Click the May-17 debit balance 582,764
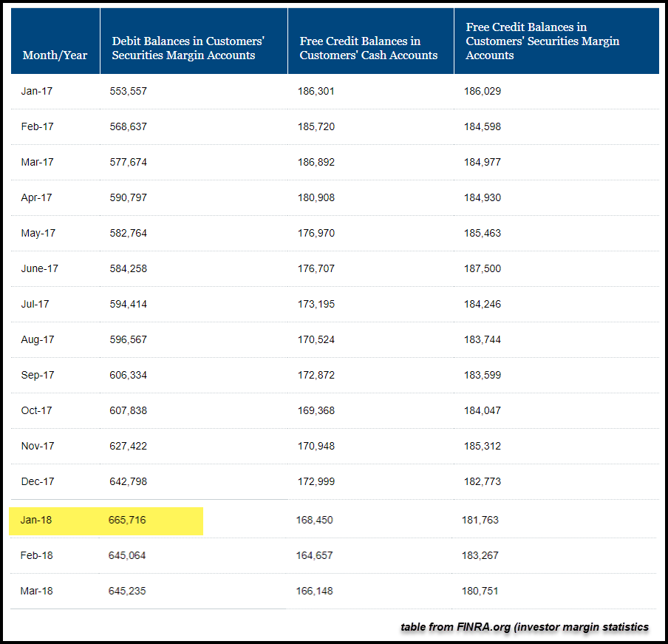 tap(129, 233)
